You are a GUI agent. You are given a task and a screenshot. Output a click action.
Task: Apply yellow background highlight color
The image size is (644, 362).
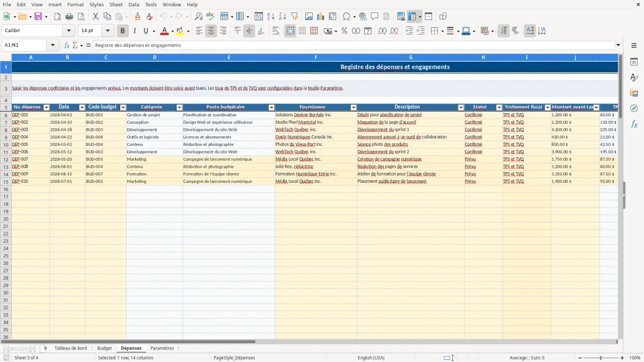click(180, 31)
